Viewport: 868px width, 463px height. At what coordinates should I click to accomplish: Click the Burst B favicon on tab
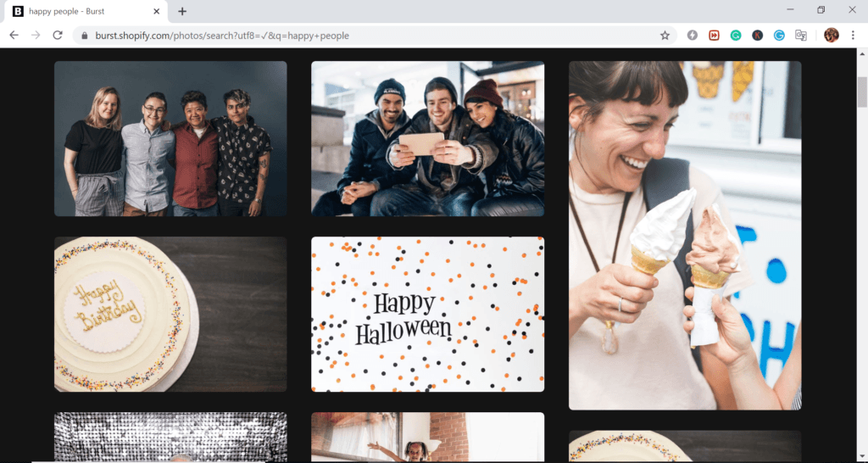click(18, 11)
